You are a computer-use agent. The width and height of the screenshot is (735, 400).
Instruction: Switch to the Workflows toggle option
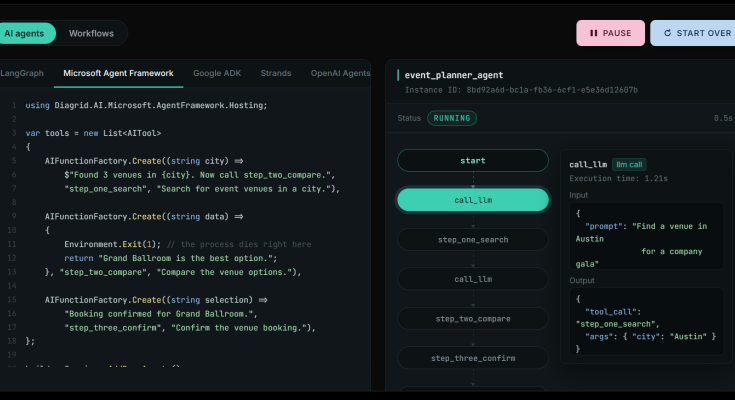tap(91, 33)
